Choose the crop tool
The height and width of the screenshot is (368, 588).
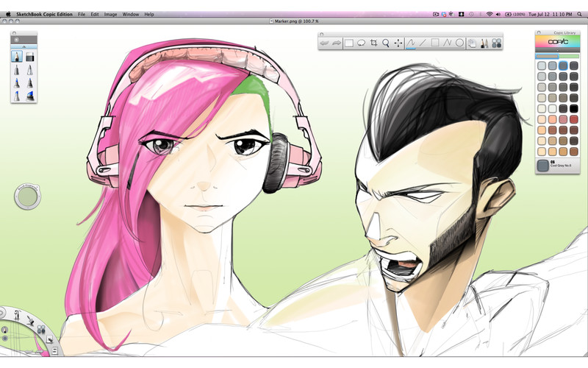click(374, 43)
